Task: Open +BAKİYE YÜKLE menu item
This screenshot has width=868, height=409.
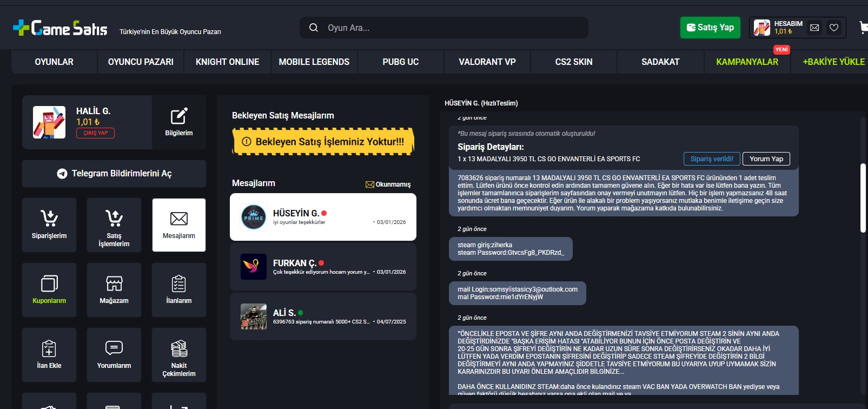Action: (x=833, y=62)
